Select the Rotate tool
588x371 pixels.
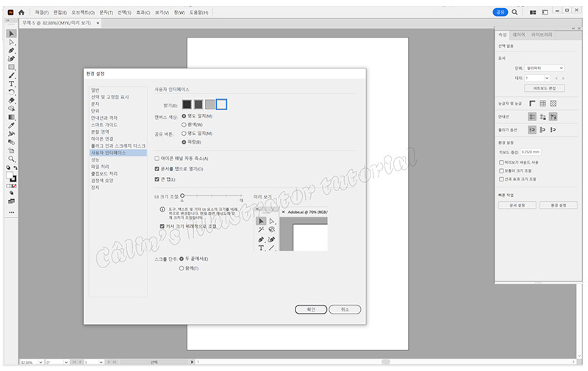[11, 92]
